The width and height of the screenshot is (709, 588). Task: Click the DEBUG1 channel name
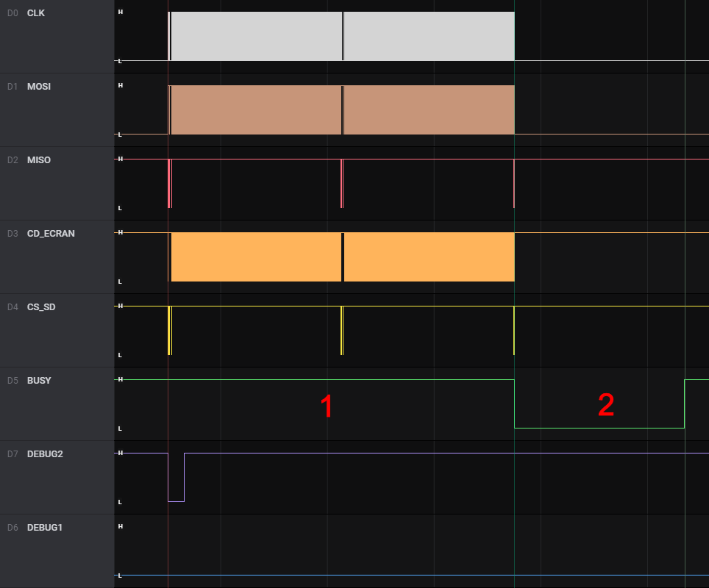pos(44,528)
